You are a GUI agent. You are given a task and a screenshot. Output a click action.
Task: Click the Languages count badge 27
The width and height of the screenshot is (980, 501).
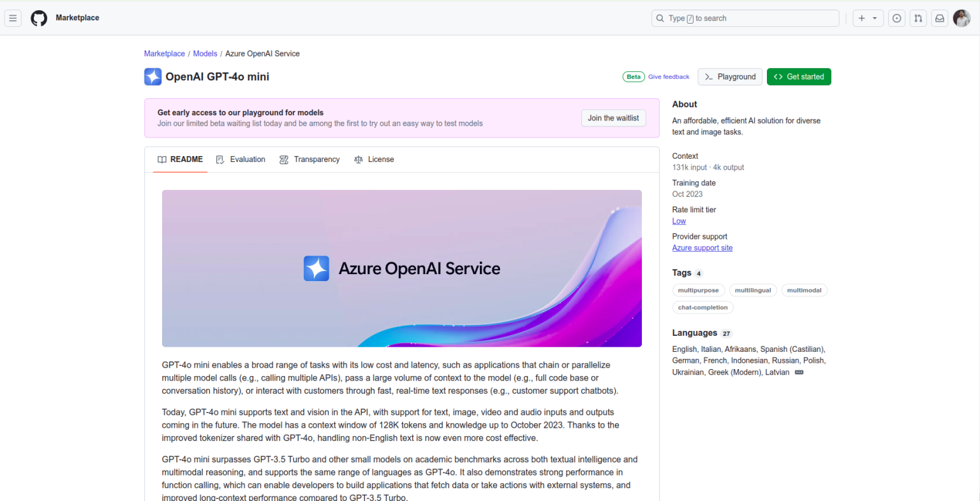(x=726, y=333)
